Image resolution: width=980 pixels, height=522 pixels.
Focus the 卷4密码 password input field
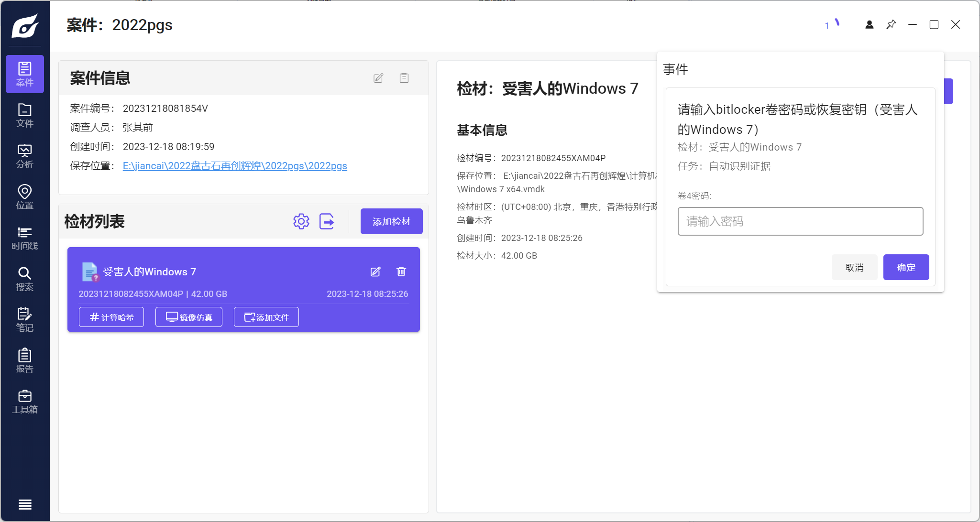coord(801,221)
